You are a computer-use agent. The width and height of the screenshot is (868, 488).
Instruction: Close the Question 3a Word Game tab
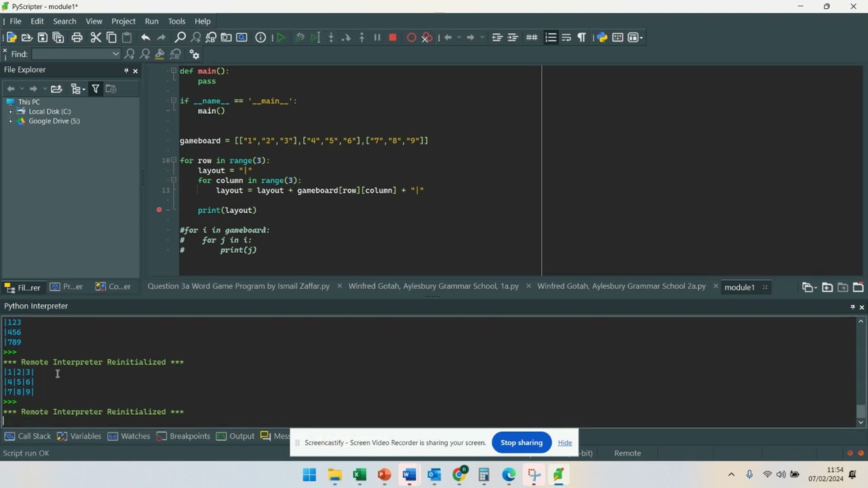[x=339, y=286]
